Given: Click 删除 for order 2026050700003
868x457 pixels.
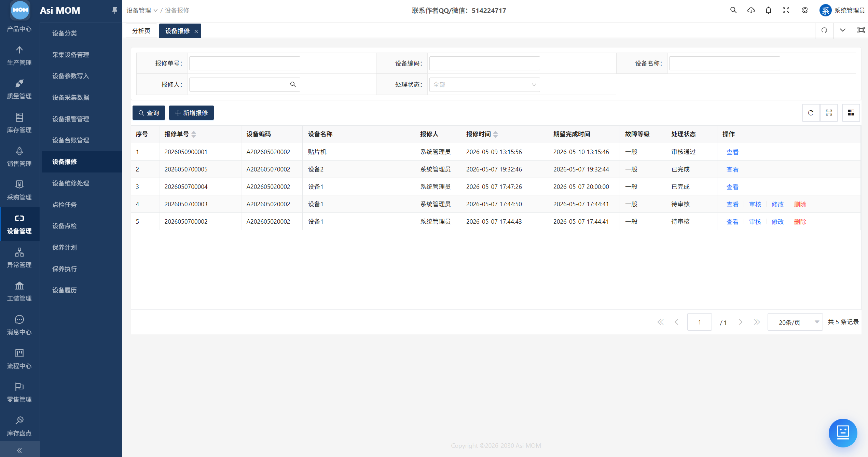Looking at the screenshot, I should click(x=800, y=204).
